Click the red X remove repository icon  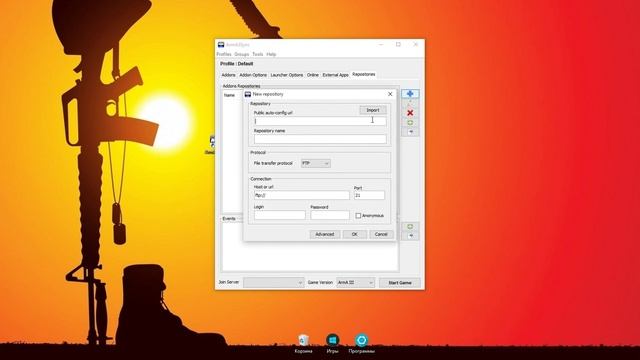coord(410,113)
